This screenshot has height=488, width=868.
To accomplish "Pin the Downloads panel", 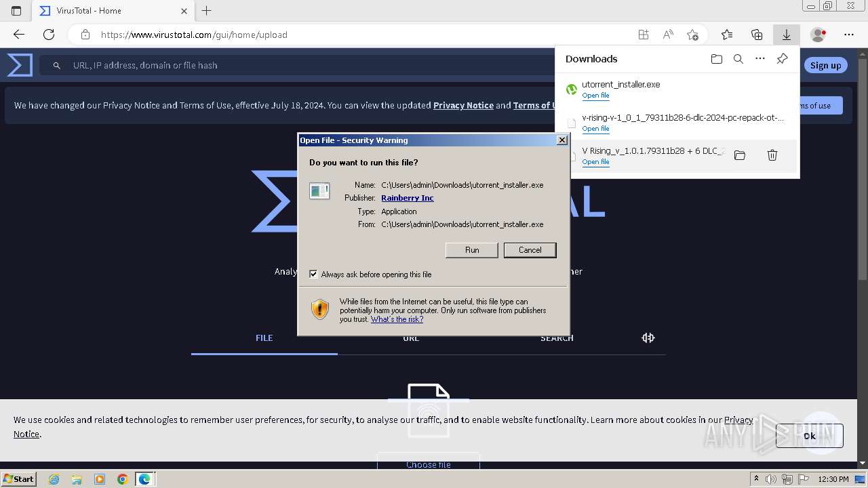I will (x=782, y=59).
